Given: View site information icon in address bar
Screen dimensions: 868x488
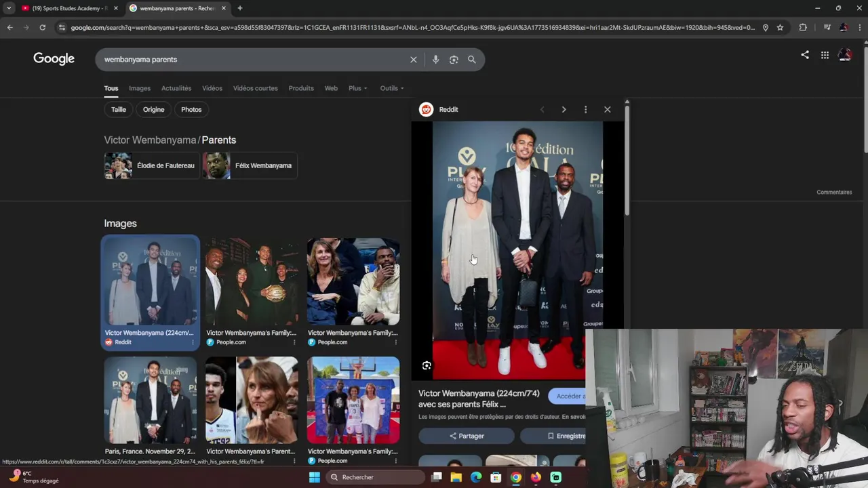Looking at the screenshot, I should [62, 27].
